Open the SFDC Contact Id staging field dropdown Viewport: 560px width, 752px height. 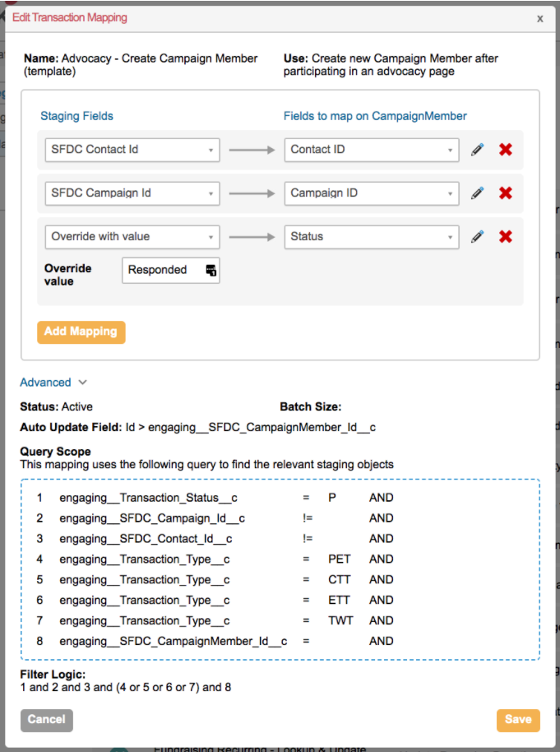pyautogui.click(x=132, y=150)
